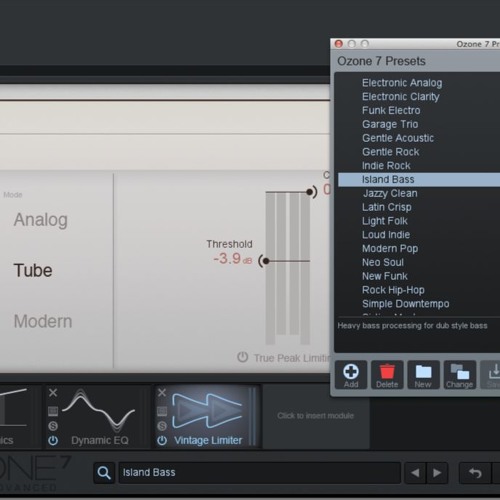Solo the Vintage Limiter module

point(162,426)
